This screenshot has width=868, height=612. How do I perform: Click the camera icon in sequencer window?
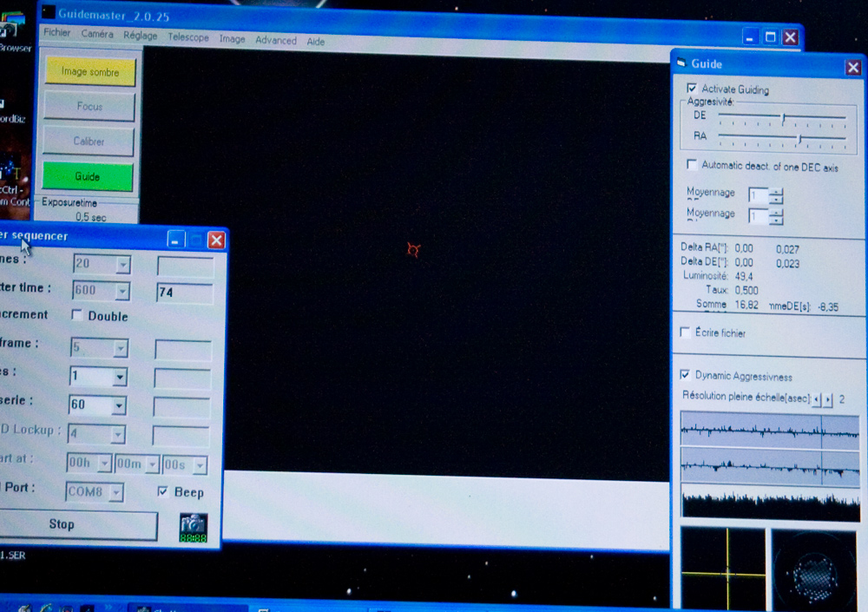point(194,527)
